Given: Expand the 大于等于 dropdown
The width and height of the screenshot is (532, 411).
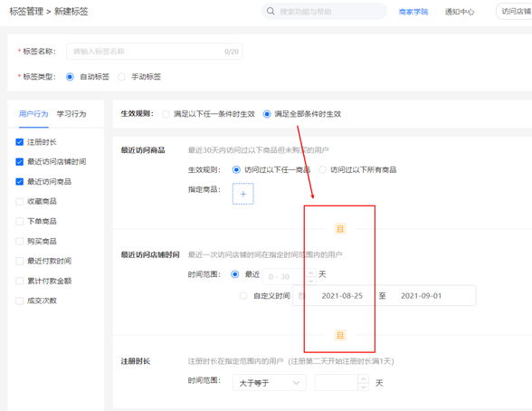Looking at the screenshot, I should click(269, 383).
